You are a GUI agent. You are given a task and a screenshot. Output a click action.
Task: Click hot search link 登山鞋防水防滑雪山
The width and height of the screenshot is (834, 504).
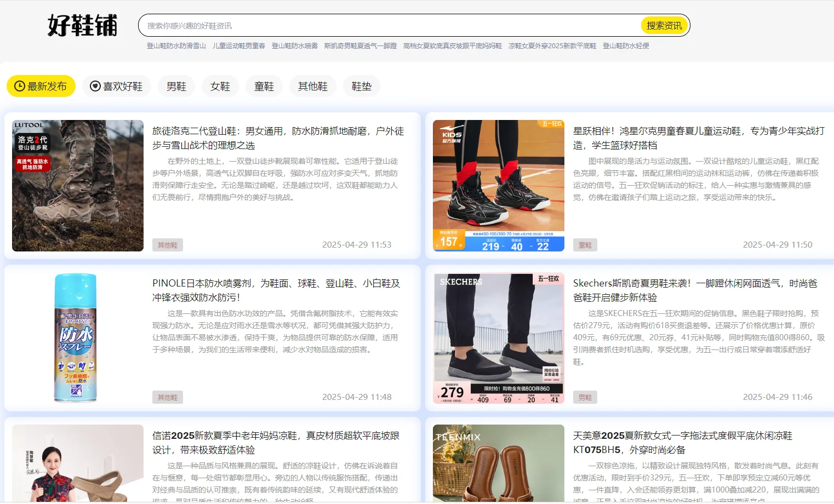click(x=176, y=46)
